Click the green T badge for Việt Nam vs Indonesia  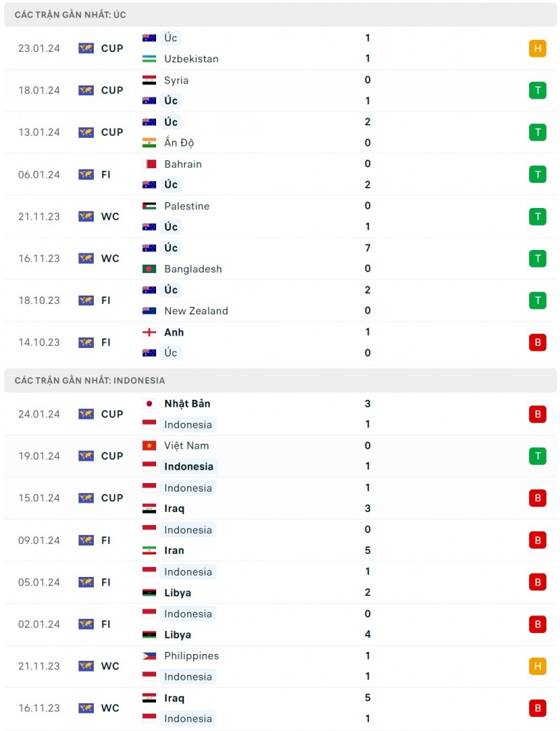point(537,456)
